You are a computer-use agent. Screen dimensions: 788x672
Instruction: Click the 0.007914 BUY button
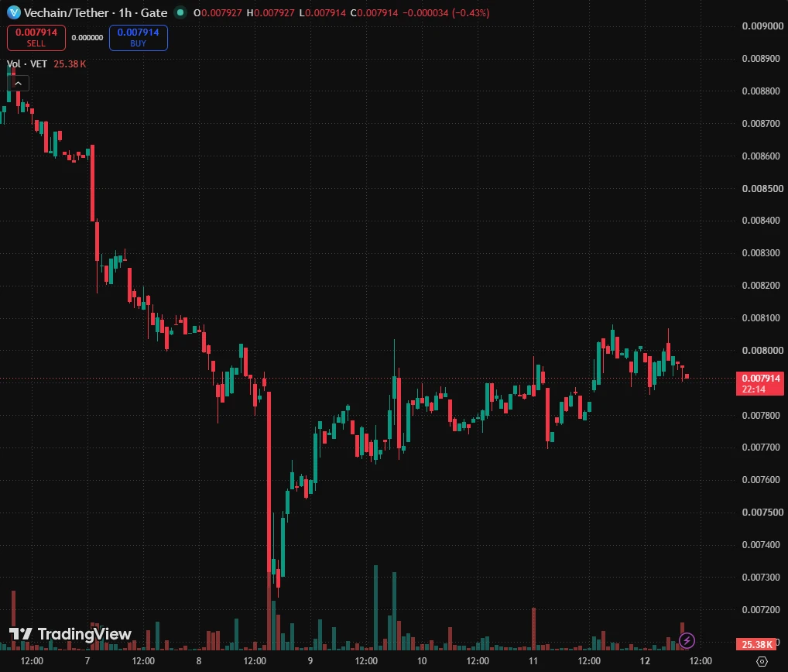coord(139,38)
